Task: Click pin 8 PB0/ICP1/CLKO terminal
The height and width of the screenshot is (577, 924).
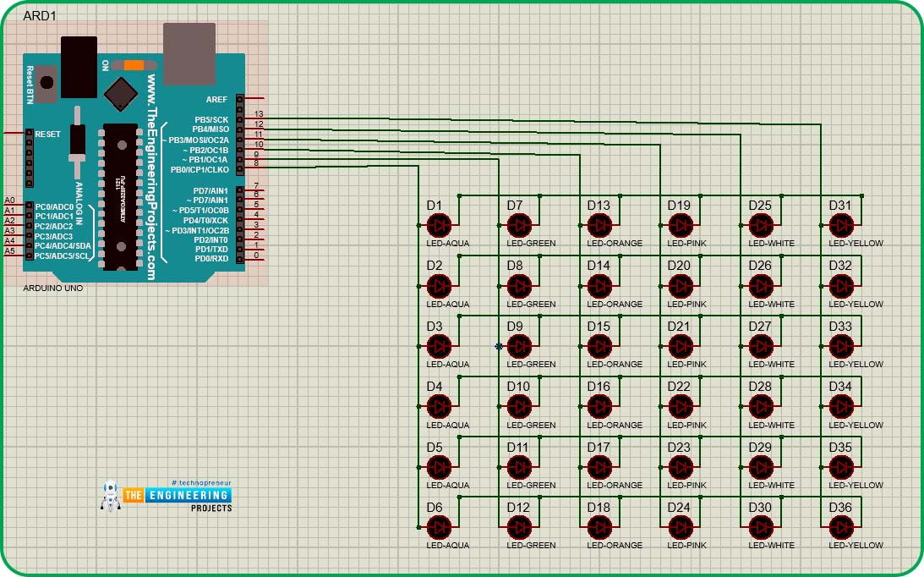Action: 240,169
